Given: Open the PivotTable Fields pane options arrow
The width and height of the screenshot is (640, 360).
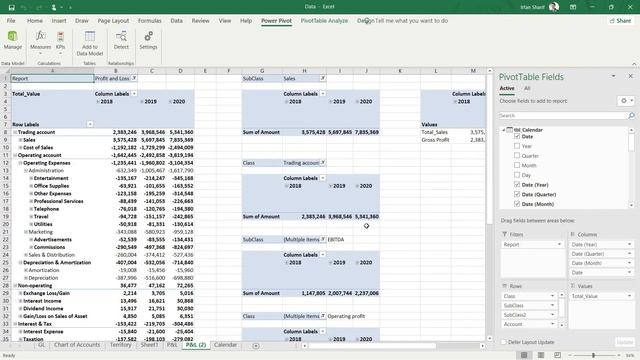Looking at the screenshot, I should coord(613,76).
